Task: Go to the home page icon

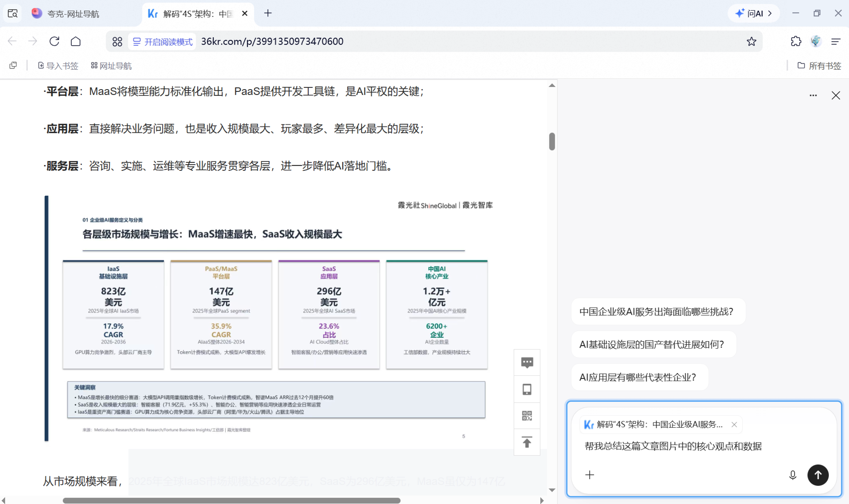Action: 76,41
